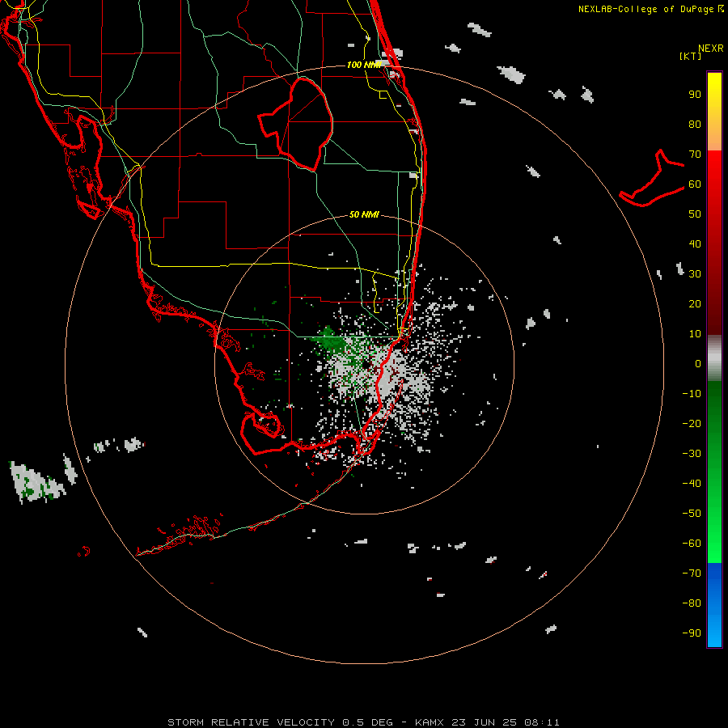Click the 80 value on velocity scale
Screen dimensions: 728x728
point(695,125)
